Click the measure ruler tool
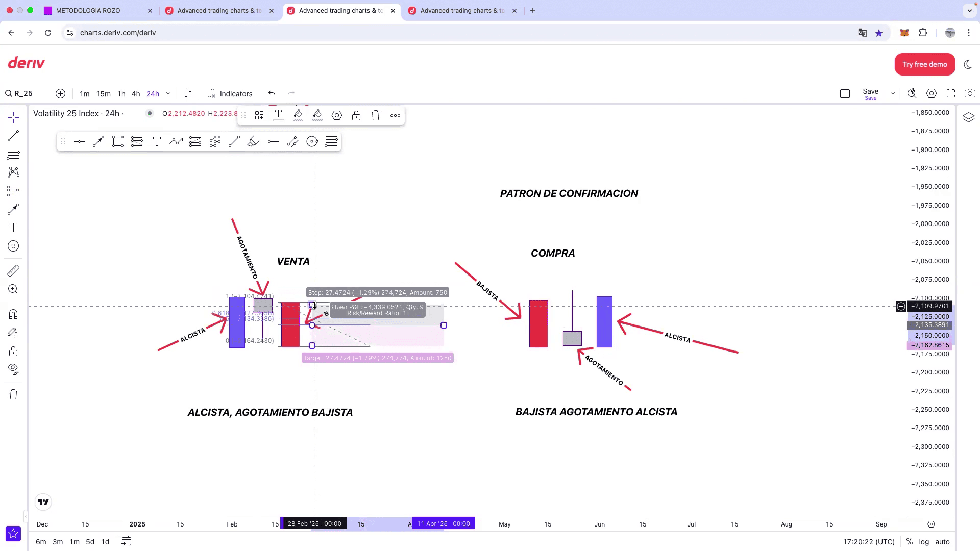Screen dimensions: 980x551 click(x=14, y=270)
